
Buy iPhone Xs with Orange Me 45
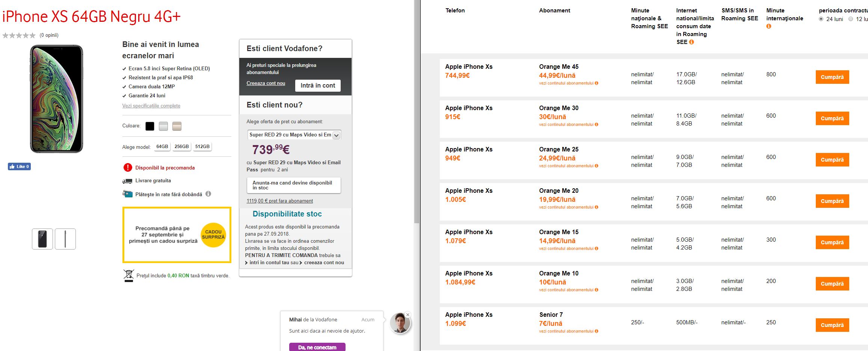coord(832,77)
